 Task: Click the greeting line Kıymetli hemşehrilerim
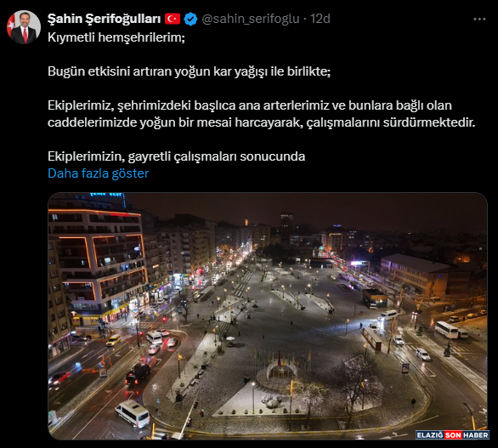116,37
